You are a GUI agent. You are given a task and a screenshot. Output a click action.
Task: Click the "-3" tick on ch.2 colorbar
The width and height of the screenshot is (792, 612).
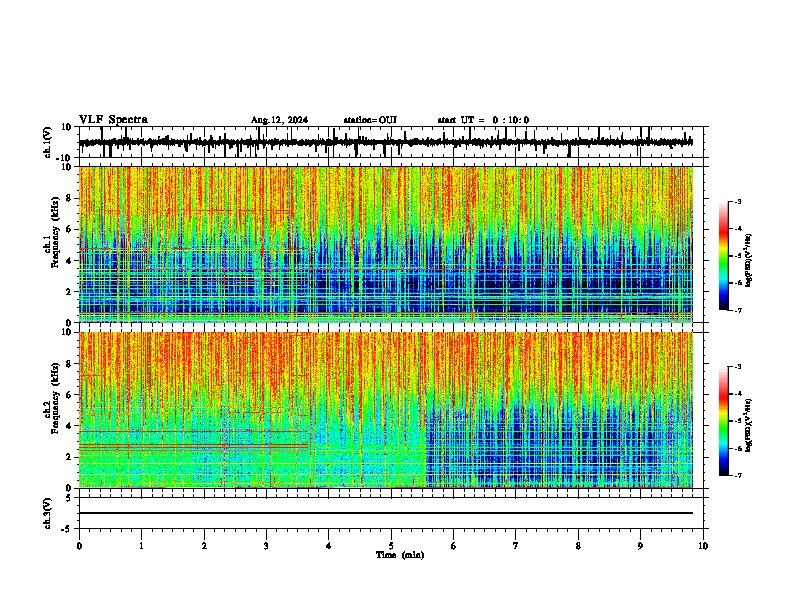(738, 367)
